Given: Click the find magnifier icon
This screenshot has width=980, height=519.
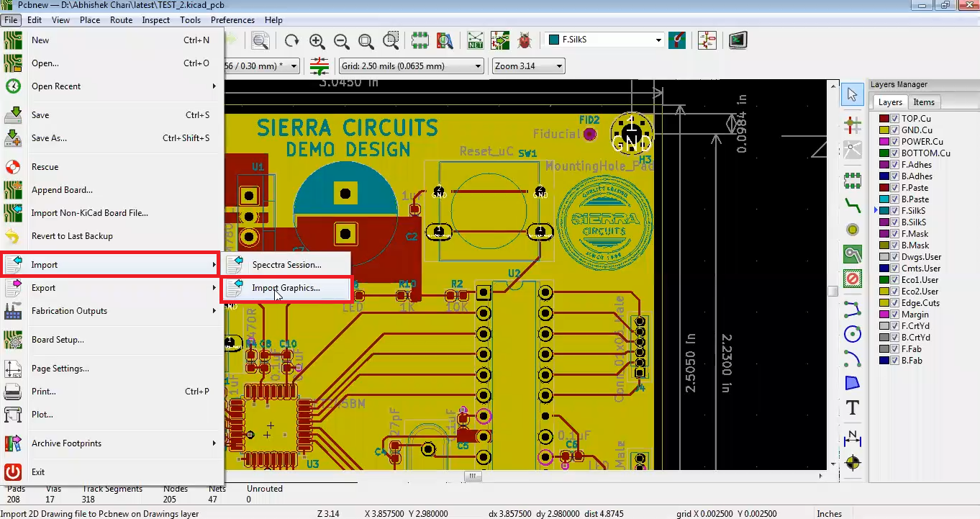Looking at the screenshot, I should [x=260, y=40].
